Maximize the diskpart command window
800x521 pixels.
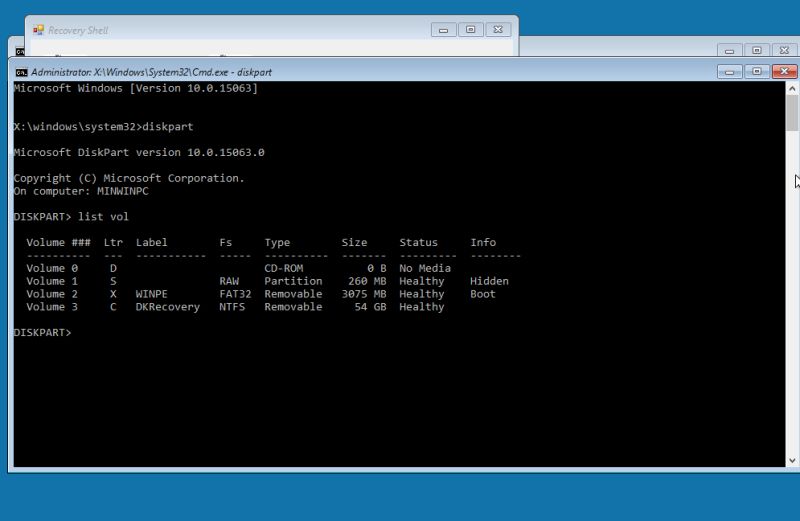[757, 72]
